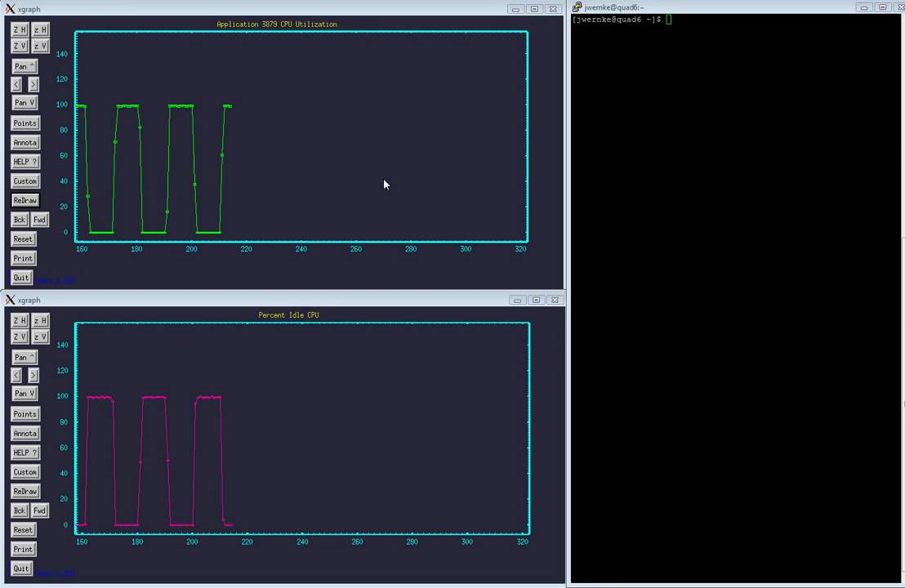Pan right arrow in Percent Idle CPU window
Image resolution: width=905 pixels, height=588 pixels.
33,375
